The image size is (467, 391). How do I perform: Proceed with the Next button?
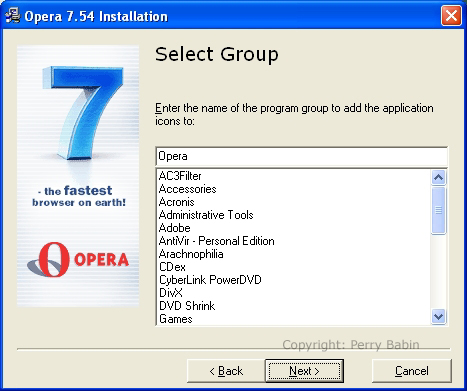(x=304, y=371)
